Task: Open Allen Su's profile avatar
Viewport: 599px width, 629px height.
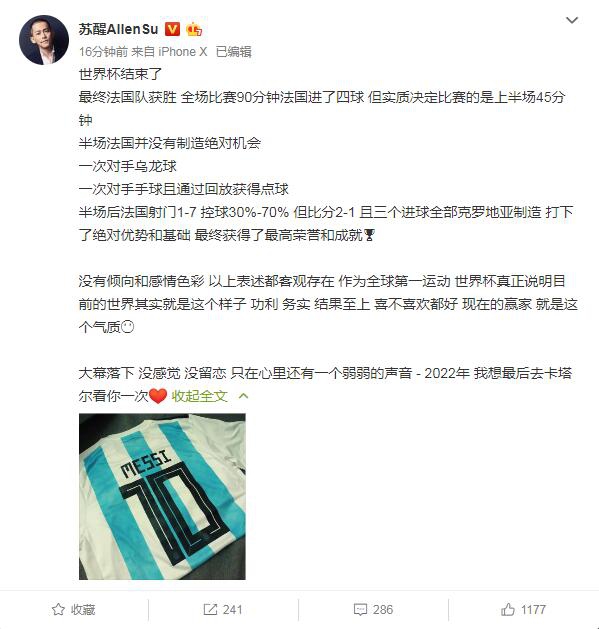Action: click(43, 40)
